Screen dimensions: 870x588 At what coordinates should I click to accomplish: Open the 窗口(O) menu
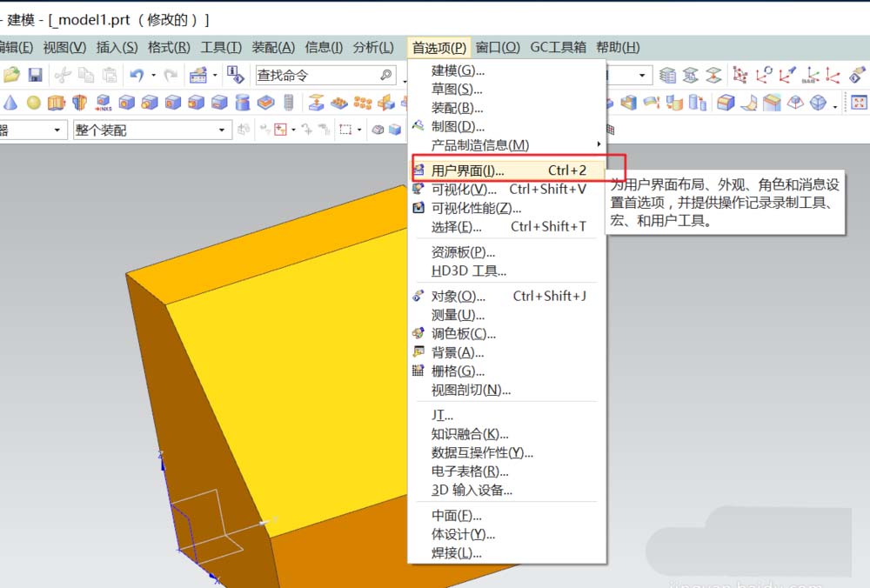(498, 48)
